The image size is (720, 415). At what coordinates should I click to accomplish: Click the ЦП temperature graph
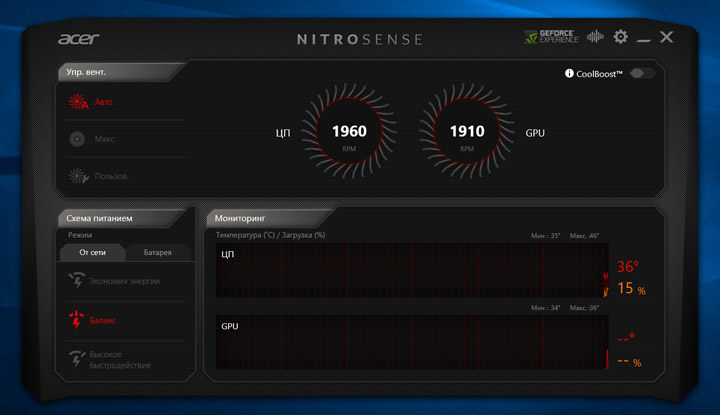click(411, 269)
